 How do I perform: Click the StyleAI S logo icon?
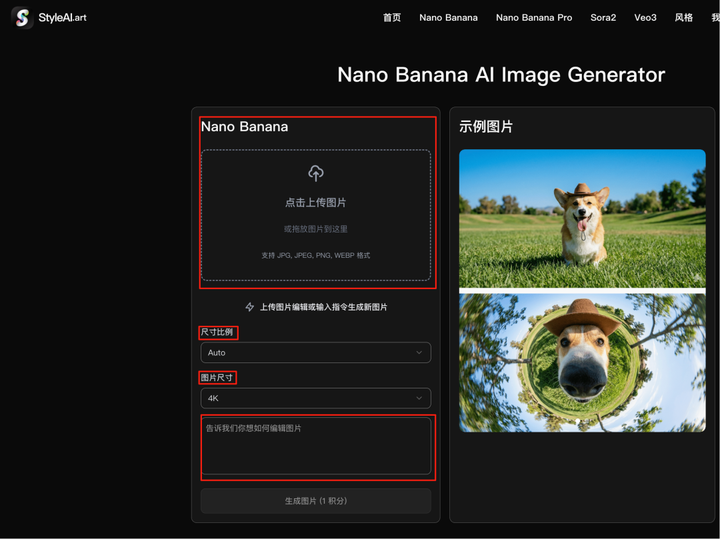tap(22, 18)
